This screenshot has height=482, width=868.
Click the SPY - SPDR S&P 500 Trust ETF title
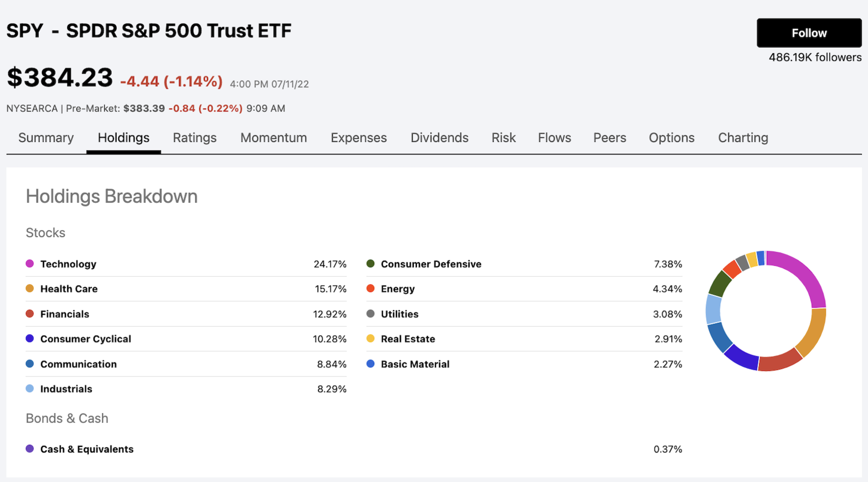(149, 31)
